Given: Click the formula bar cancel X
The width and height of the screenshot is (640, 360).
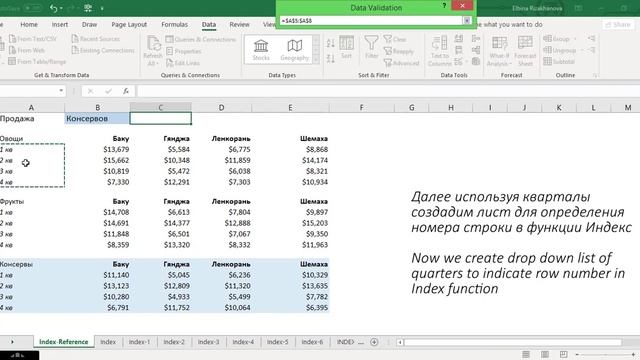Looking at the screenshot, I should coord(90,91).
